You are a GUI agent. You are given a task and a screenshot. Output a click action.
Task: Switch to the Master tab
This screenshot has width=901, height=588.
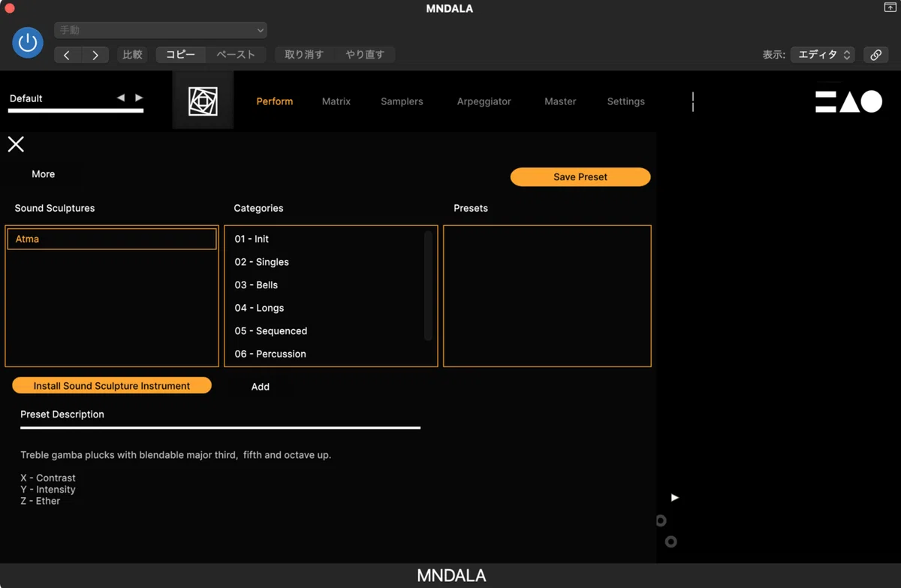(560, 101)
